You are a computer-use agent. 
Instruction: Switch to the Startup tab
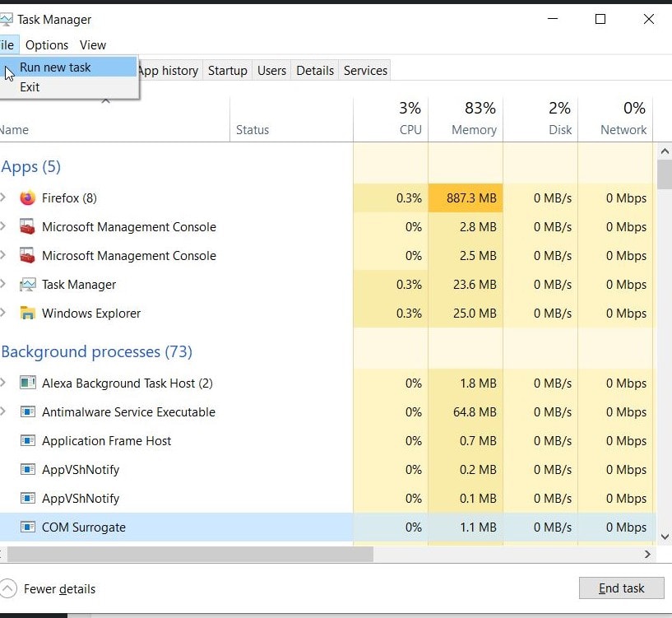point(228,70)
